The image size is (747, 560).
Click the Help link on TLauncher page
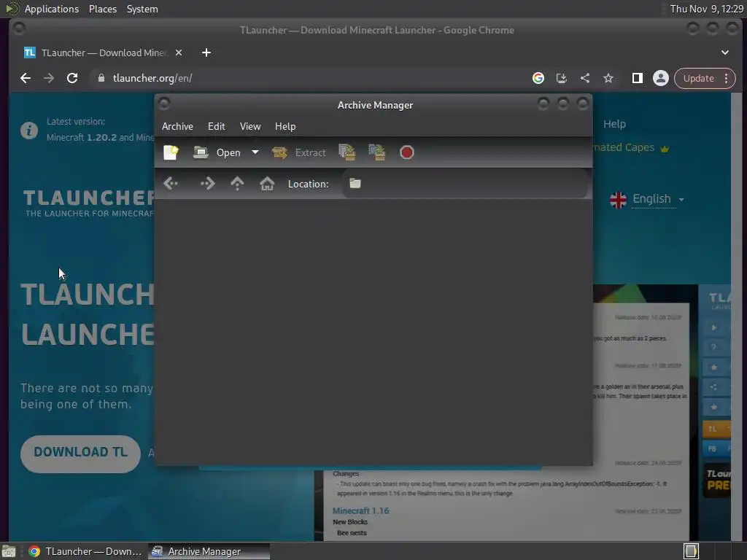[614, 124]
